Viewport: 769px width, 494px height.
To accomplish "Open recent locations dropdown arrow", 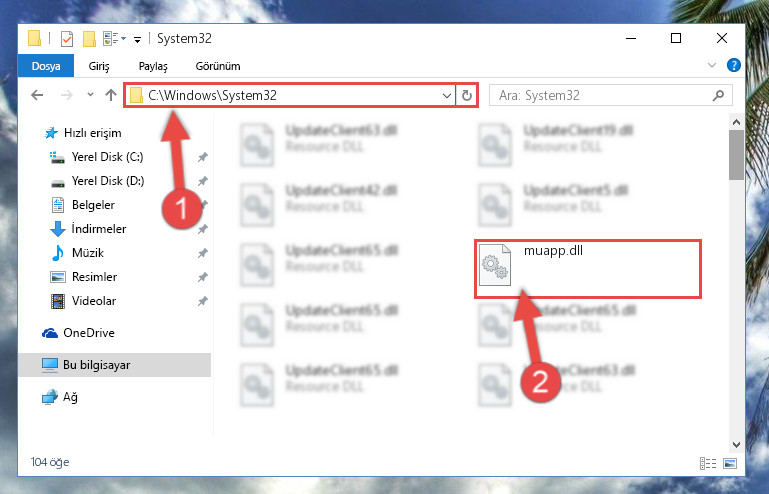I will 90,95.
